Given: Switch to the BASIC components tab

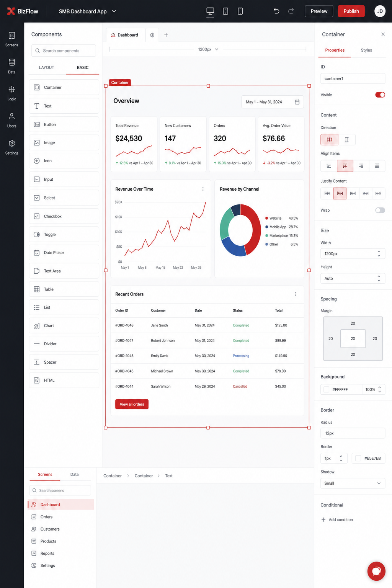Looking at the screenshot, I should pos(83,67).
